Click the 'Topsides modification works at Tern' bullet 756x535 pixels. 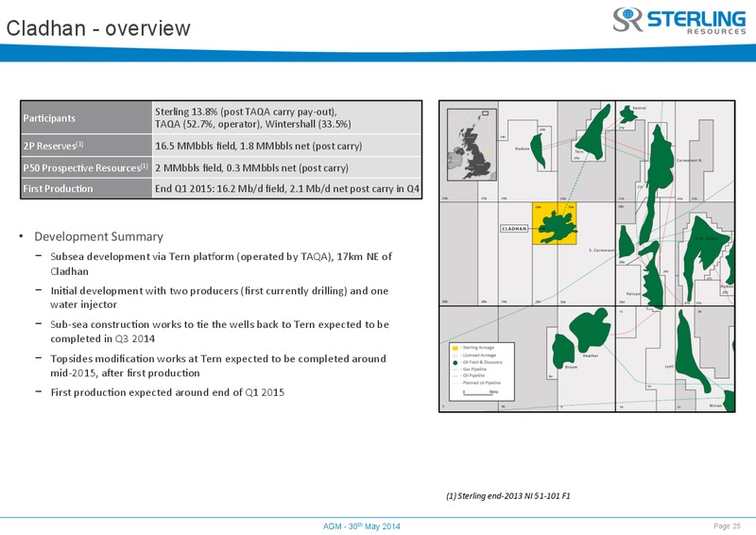click(218, 366)
